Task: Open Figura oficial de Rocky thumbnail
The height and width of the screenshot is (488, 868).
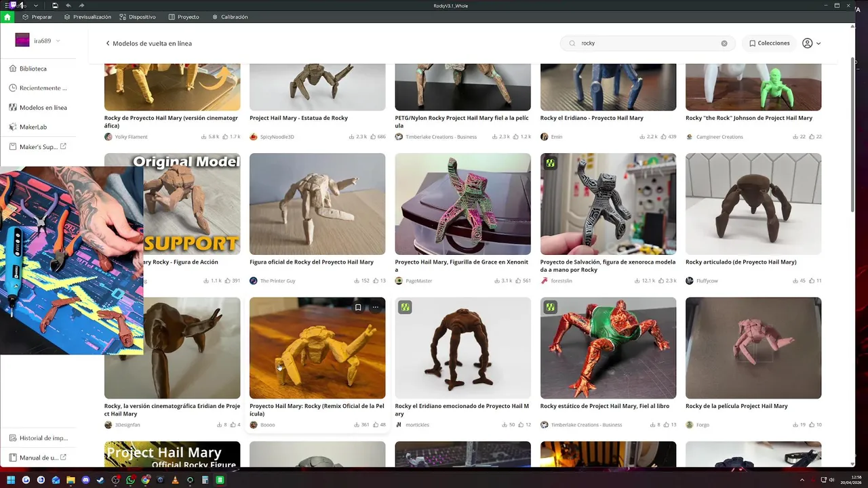Action: [x=317, y=204]
